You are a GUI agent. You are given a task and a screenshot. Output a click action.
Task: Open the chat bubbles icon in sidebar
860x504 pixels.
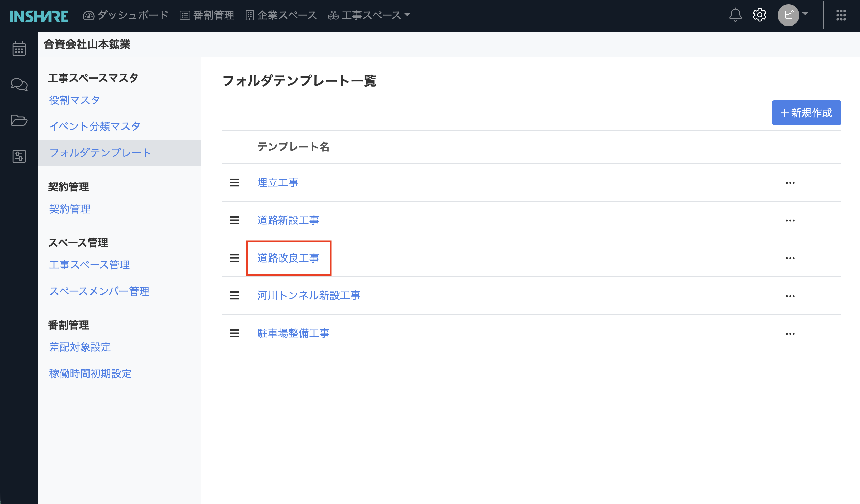[x=19, y=84]
